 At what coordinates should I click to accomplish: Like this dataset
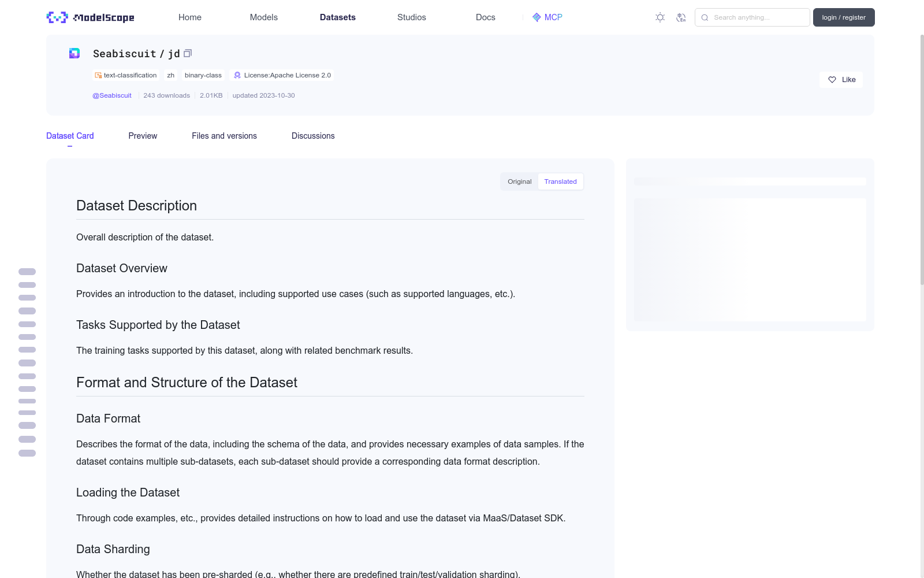841,80
